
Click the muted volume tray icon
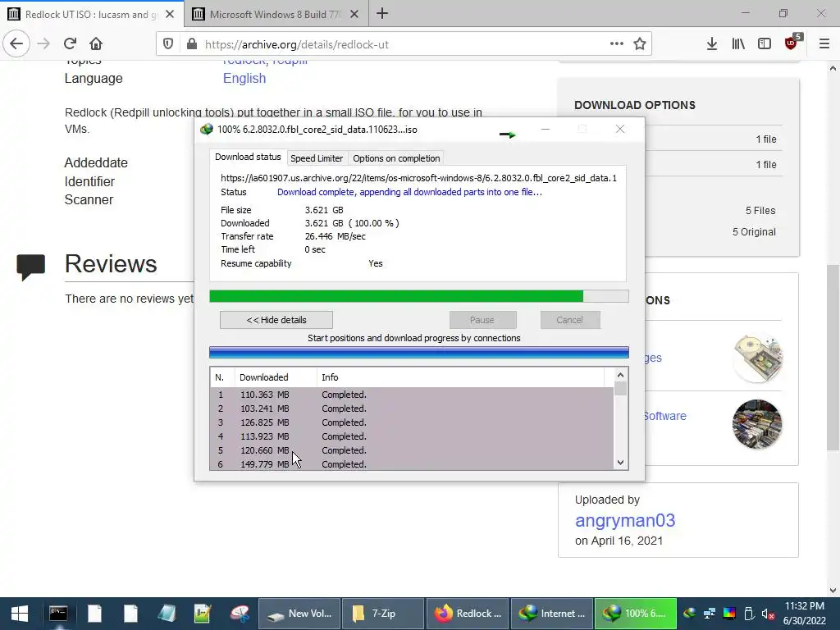click(768, 614)
